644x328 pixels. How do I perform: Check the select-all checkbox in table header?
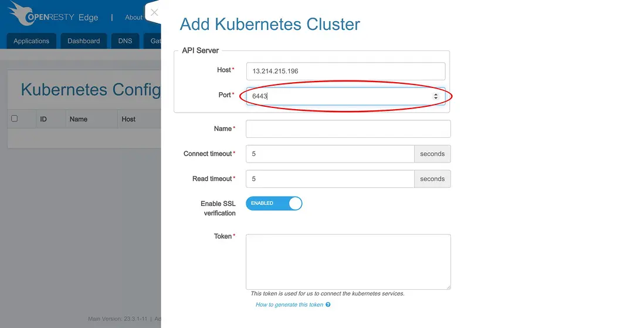click(x=15, y=119)
